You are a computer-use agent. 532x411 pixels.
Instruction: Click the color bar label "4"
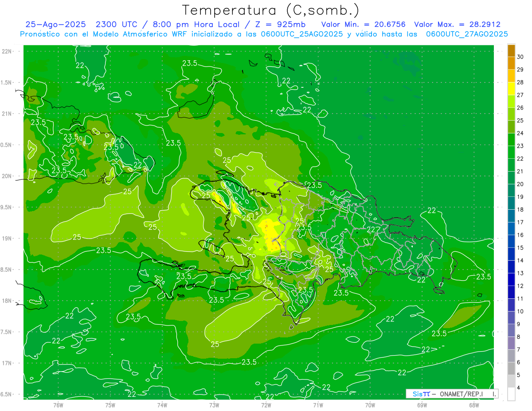click(x=519, y=388)
